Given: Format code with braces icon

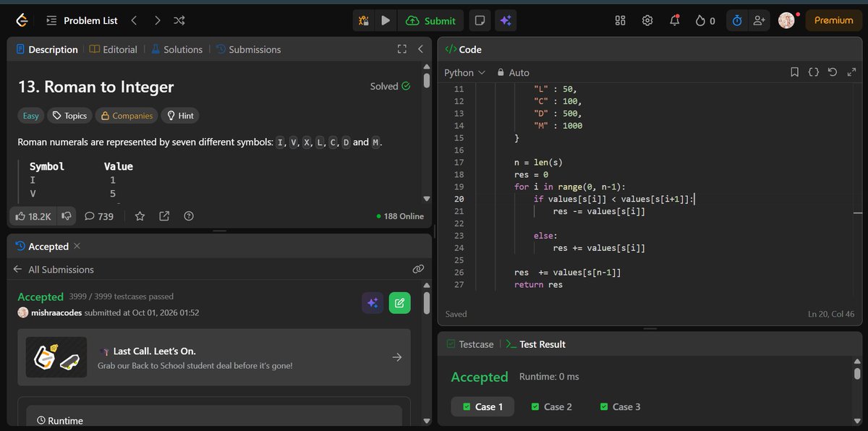Looking at the screenshot, I should (x=814, y=72).
